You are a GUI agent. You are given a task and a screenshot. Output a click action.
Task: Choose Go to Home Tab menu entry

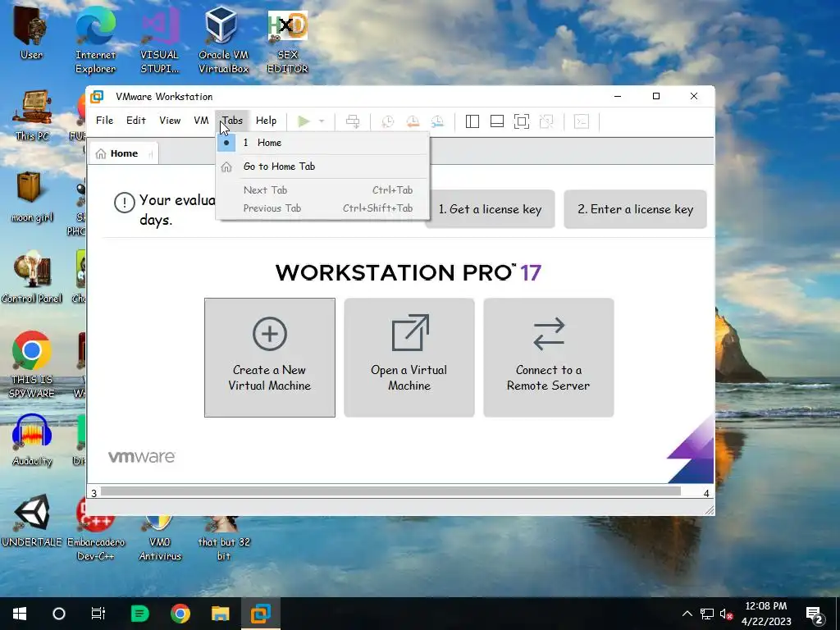click(322, 167)
